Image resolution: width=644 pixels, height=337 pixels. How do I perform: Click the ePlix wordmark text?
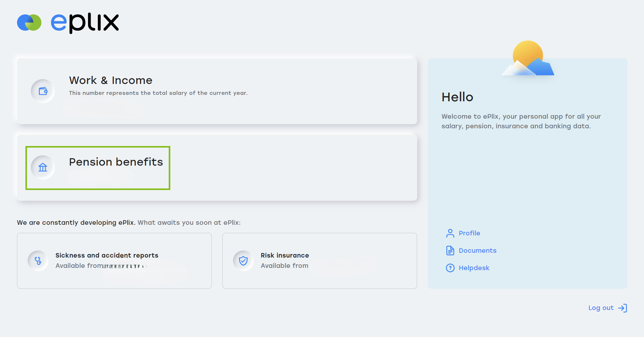(x=85, y=23)
